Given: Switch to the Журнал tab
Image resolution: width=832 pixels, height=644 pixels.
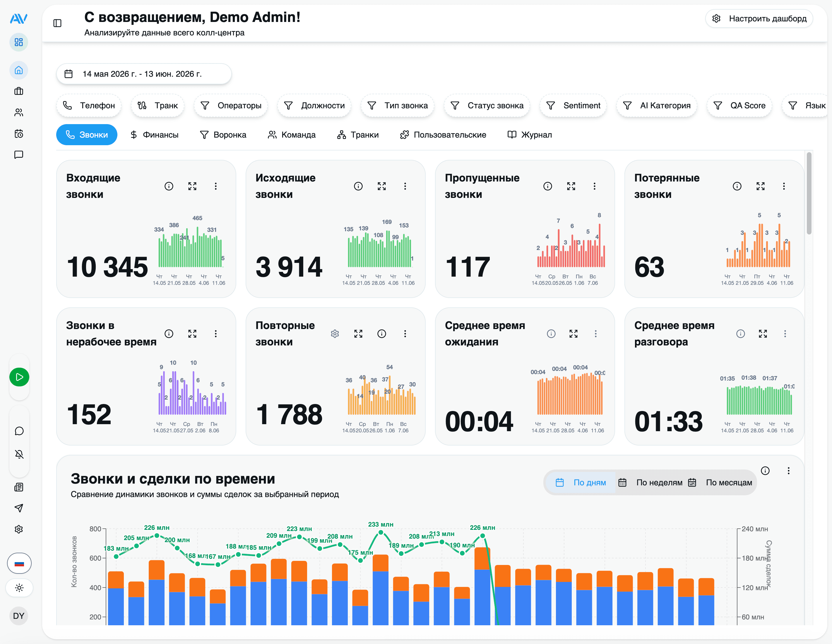Looking at the screenshot, I should click(x=530, y=135).
